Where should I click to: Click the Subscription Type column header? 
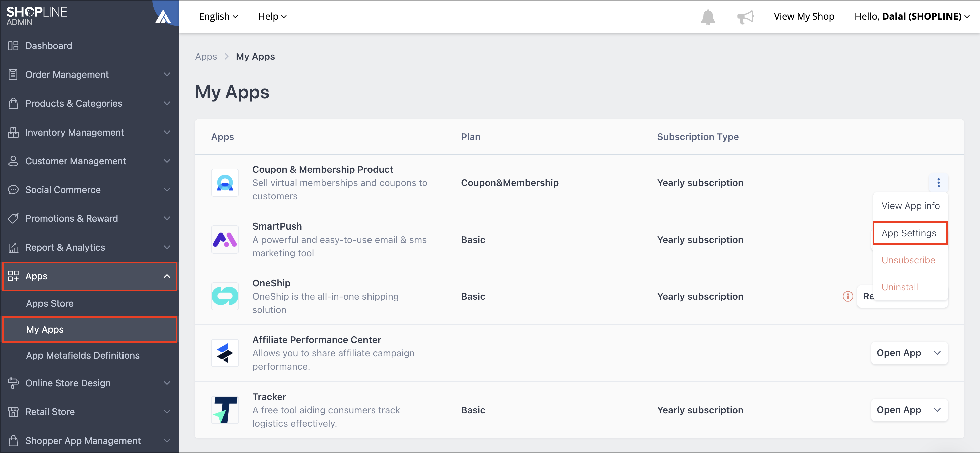tap(698, 137)
